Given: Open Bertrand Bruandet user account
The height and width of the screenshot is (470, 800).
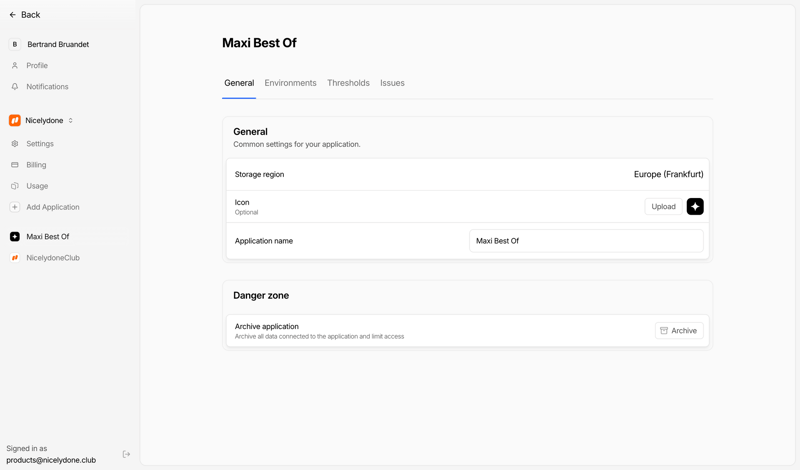Looking at the screenshot, I should [x=57, y=45].
